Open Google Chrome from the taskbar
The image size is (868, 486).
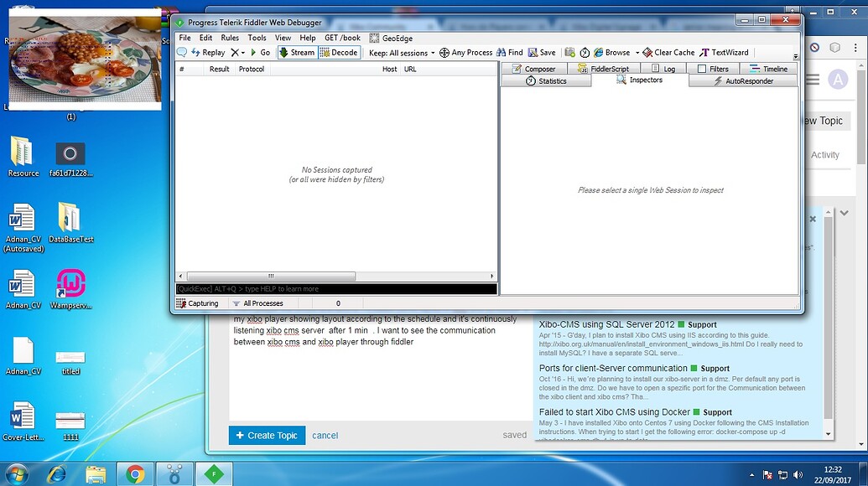pyautogui.click(x=135, y=473)
